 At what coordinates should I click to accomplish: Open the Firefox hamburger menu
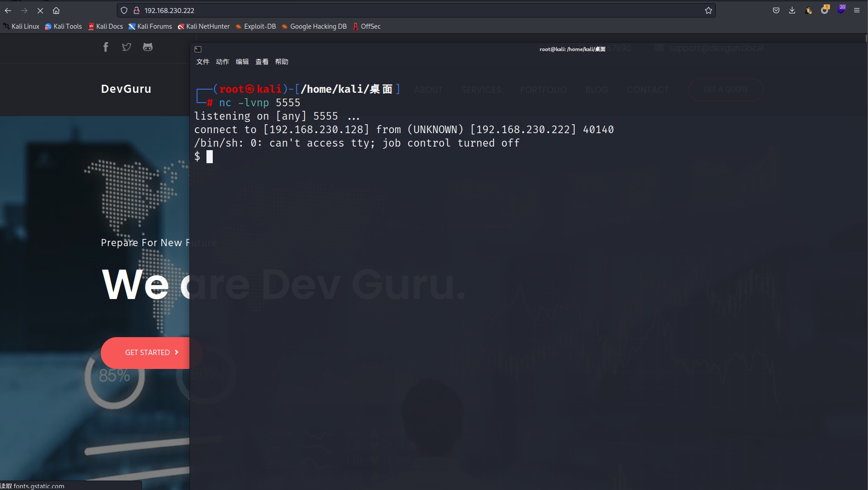pos(857,10)
